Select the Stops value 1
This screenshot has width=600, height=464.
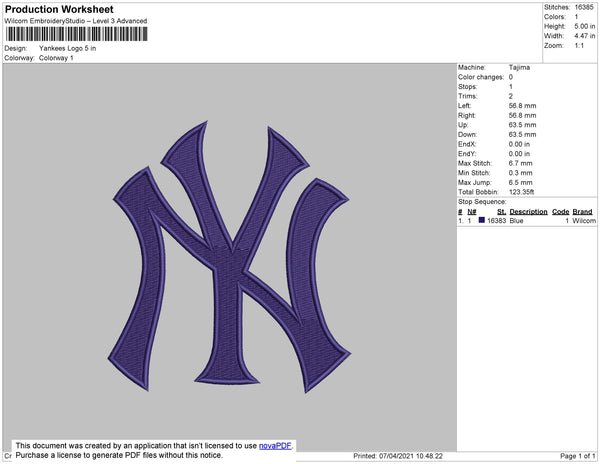tap(511, 86)
